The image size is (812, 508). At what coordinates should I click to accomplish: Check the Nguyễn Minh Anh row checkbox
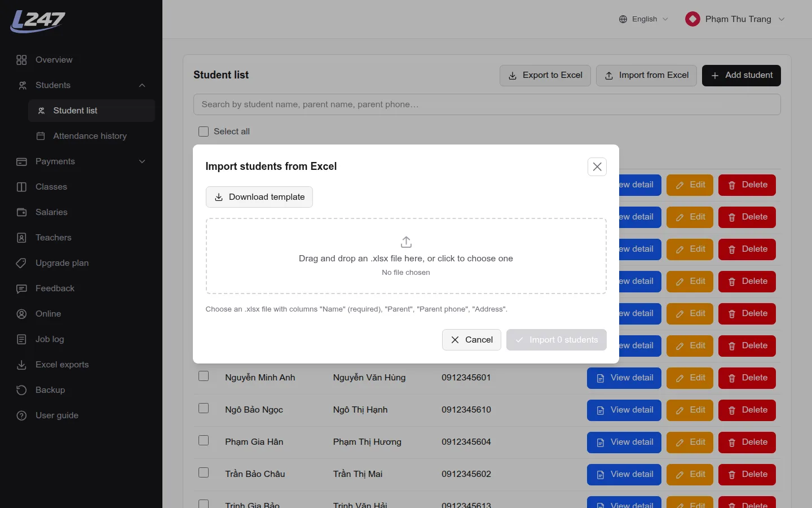[x=204, y=376]
